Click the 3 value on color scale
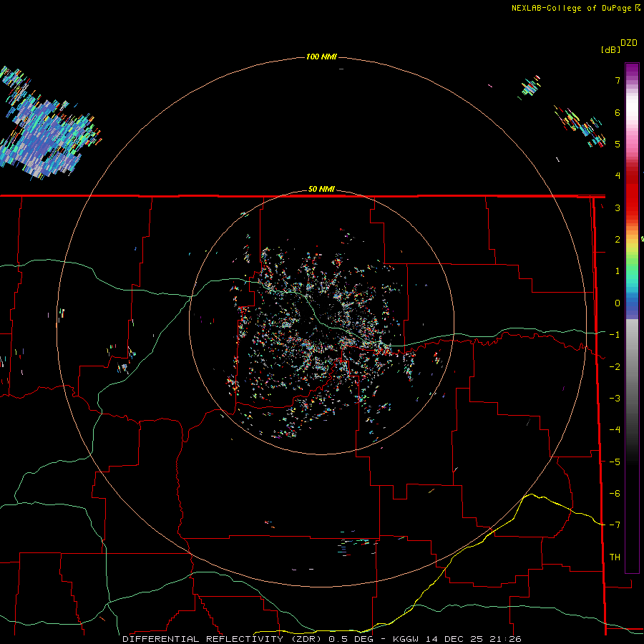644x644 pixels. coord(618,208)
